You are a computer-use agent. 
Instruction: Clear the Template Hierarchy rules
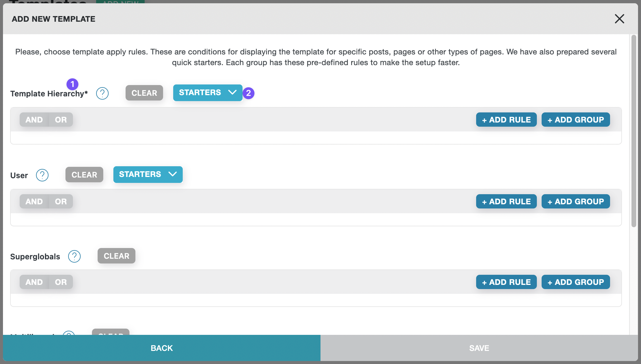pyautogui.click(x=144, y=93)
